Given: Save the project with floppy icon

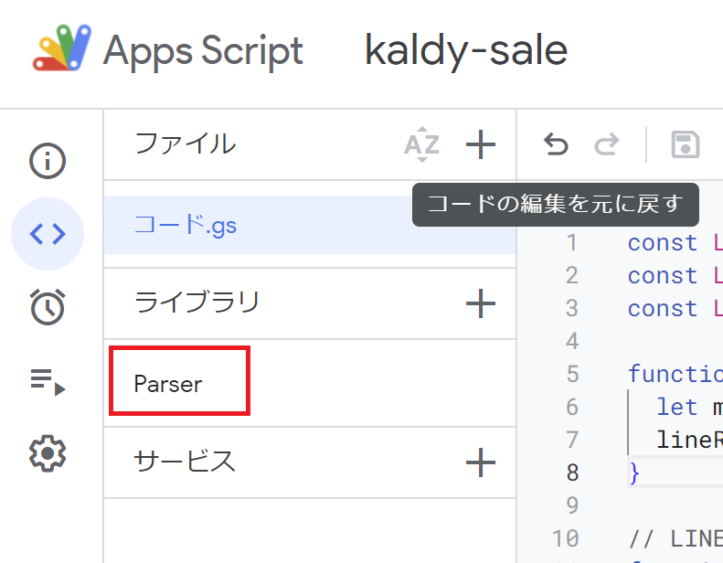Looking at the screenshot, I should point(685,145).
